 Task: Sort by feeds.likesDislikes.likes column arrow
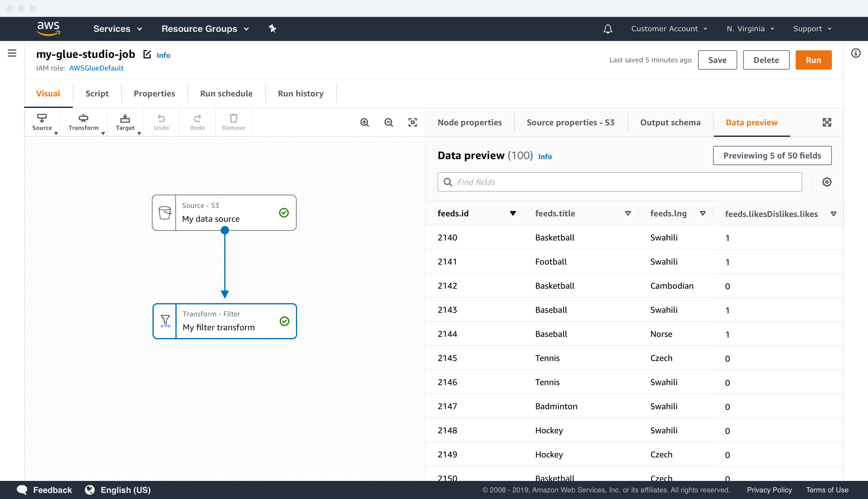click(x=833, y=214)
